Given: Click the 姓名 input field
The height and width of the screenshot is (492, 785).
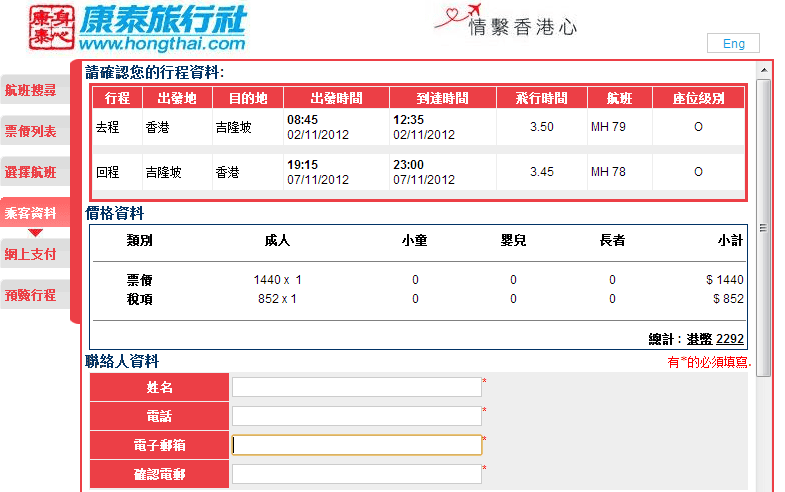Looking at the screenshot, I should click(x=356, y=387).
